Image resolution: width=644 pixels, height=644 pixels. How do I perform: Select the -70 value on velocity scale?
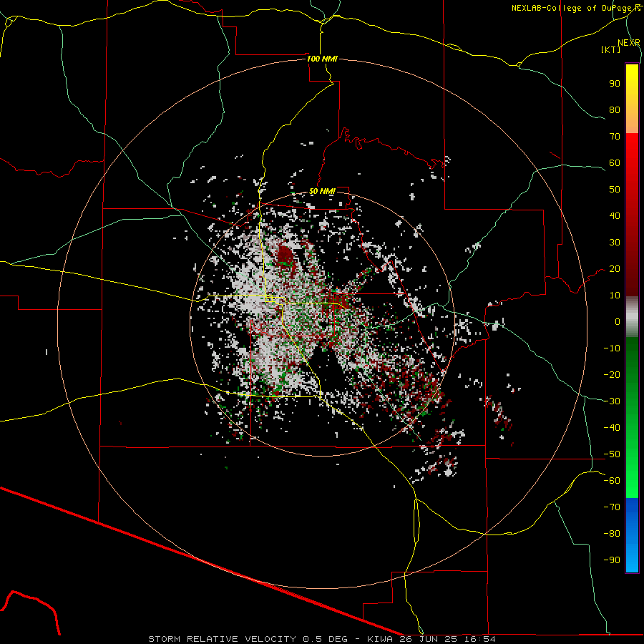click(612, 507)
